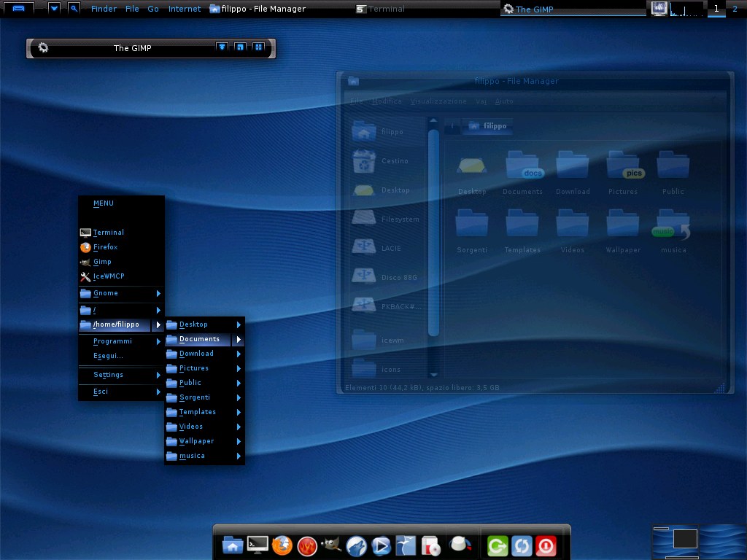Screen dimensions: 747x560
Task: Launch GIMP mascot icon in the dock
Action: pos(332,545)
